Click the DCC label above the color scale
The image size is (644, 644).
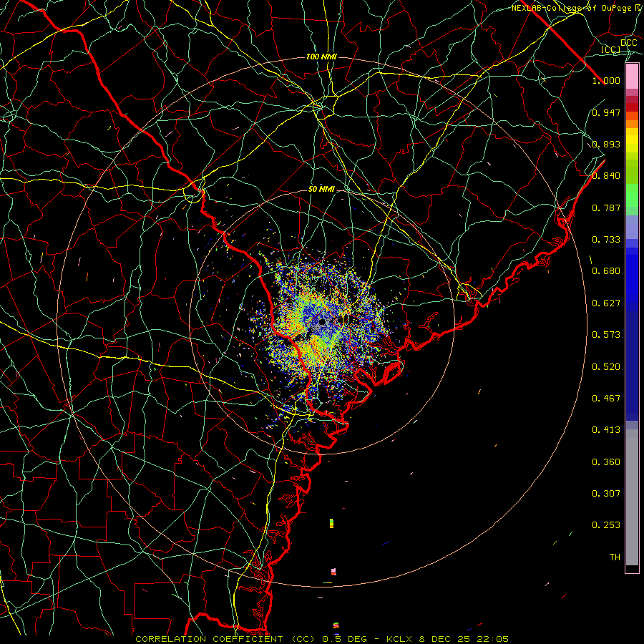click(629, 43)
